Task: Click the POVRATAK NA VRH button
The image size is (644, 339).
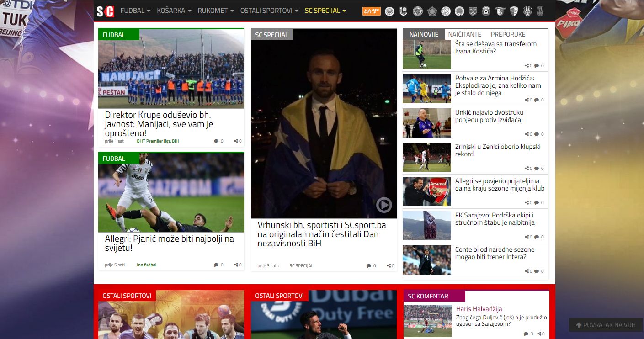Action: pos(606,325)
